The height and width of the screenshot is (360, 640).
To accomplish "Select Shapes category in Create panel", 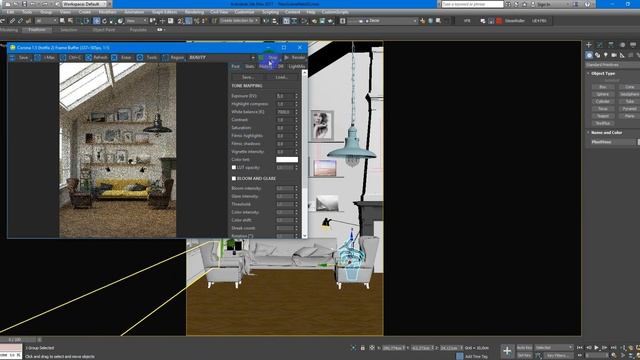I will 597,55.
